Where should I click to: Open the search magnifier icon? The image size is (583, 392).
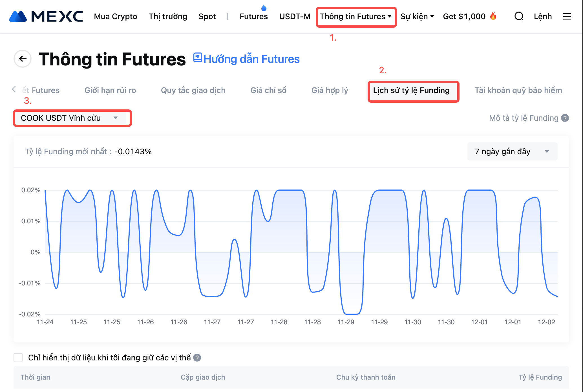[519, 16]
